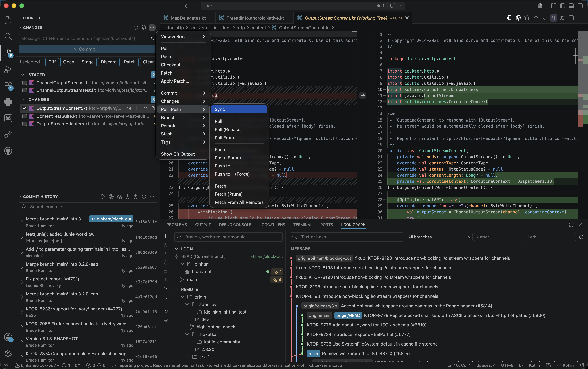The height and width of the screenshot is (369, 588).
Task: Refresh the CHANGES section
Action: point(136,28)
